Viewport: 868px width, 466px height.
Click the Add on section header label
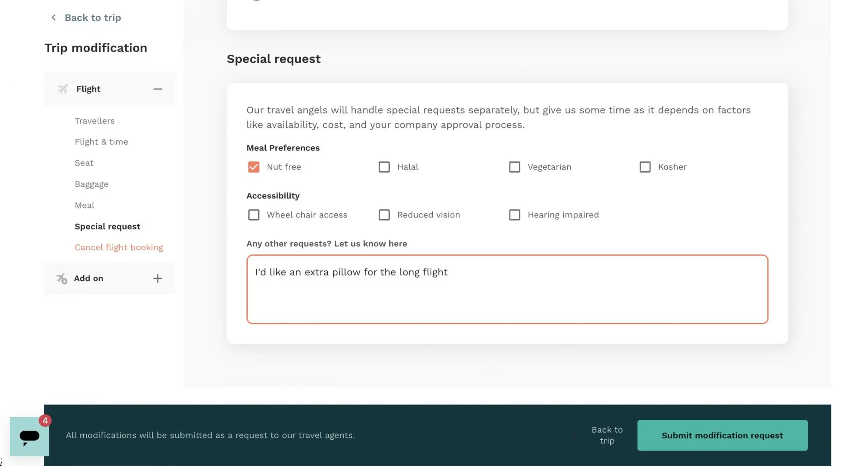coord(89,278)
